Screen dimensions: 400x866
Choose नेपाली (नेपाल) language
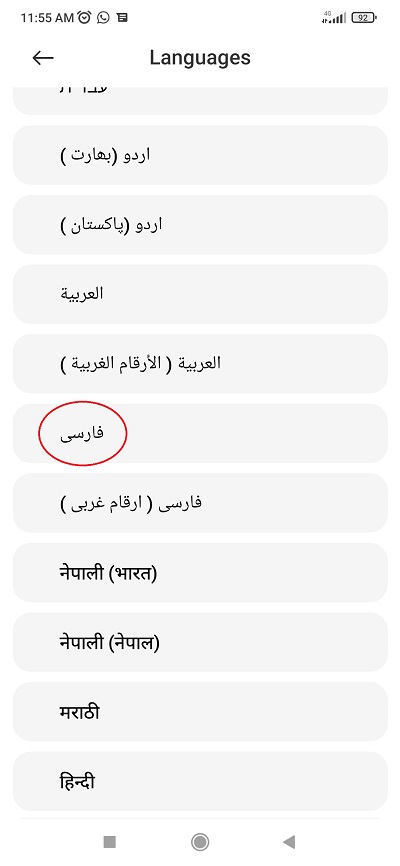200,642
